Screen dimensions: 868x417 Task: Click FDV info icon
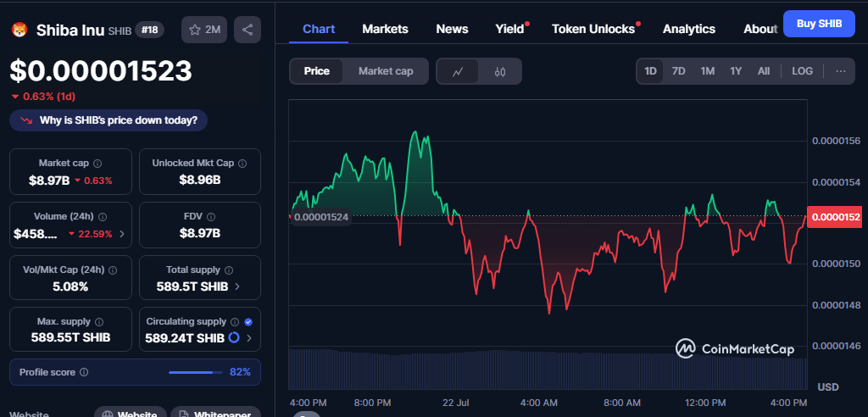tap(211, 217)
